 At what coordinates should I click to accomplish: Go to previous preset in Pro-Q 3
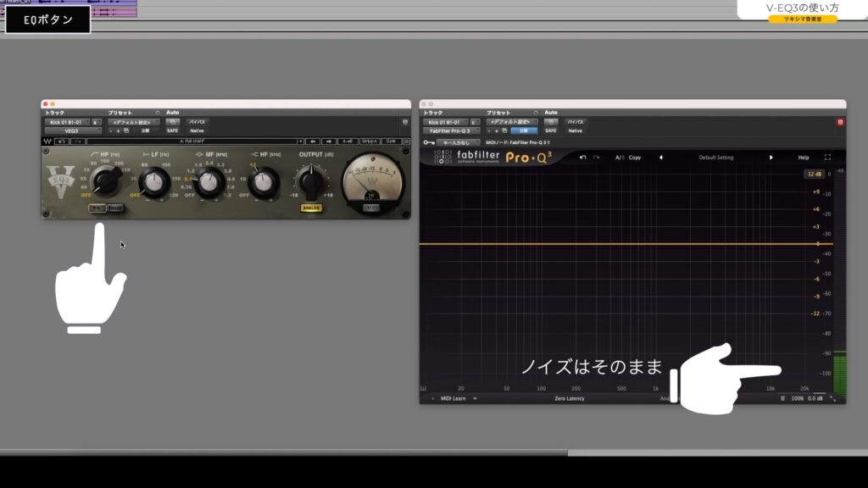tap(661, 158)
